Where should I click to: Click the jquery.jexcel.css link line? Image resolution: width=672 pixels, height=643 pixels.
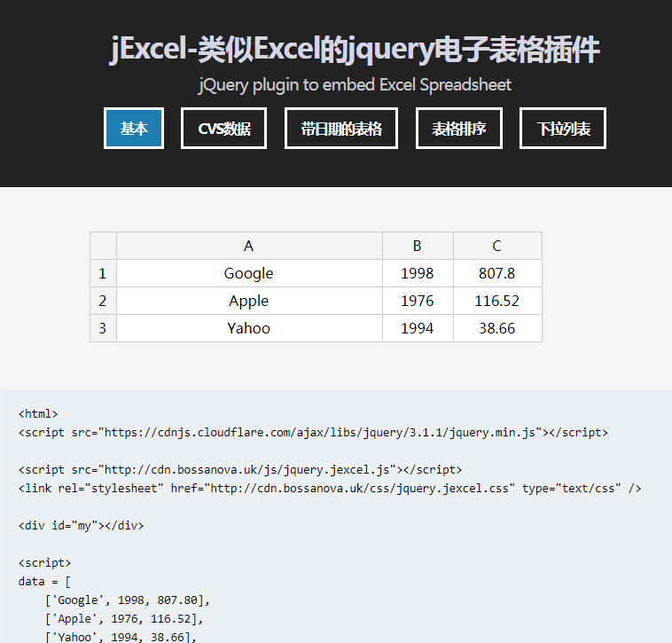330,489
